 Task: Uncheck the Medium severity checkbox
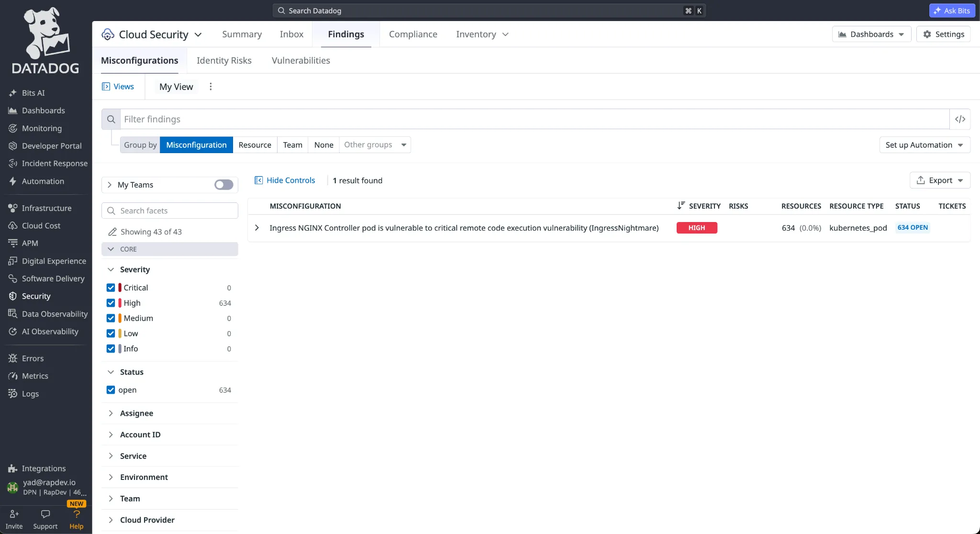(x=111, y=318)
